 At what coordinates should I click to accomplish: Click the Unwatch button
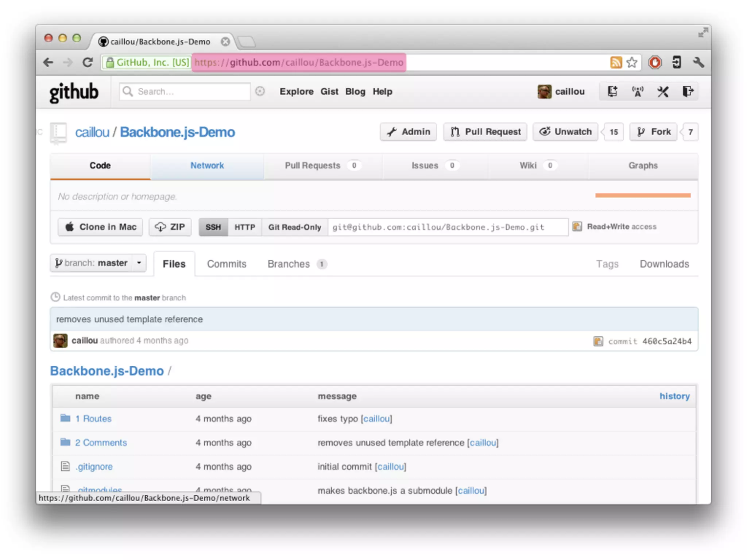coord(565,132)
